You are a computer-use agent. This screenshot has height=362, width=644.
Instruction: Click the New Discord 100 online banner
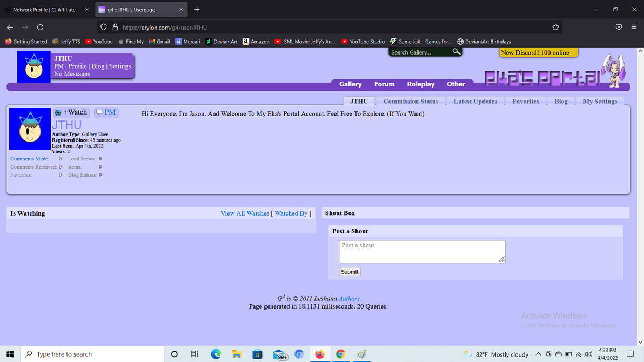(x=539, y=52)
